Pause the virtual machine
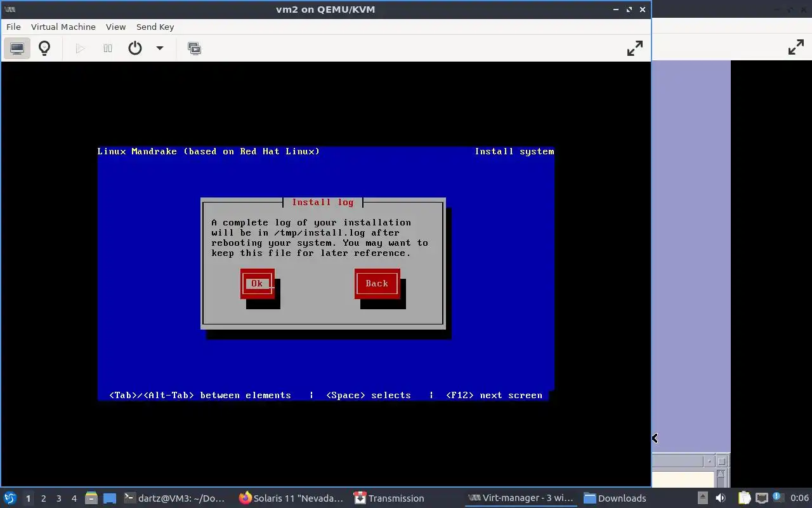The height and width of the screenshot is (508, 812). (x=108, y=48)
